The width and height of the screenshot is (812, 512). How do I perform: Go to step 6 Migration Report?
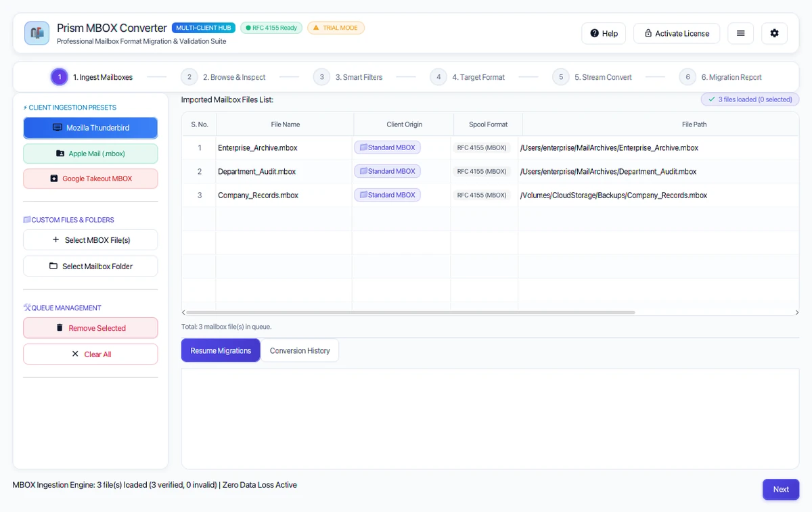point(721,77)
